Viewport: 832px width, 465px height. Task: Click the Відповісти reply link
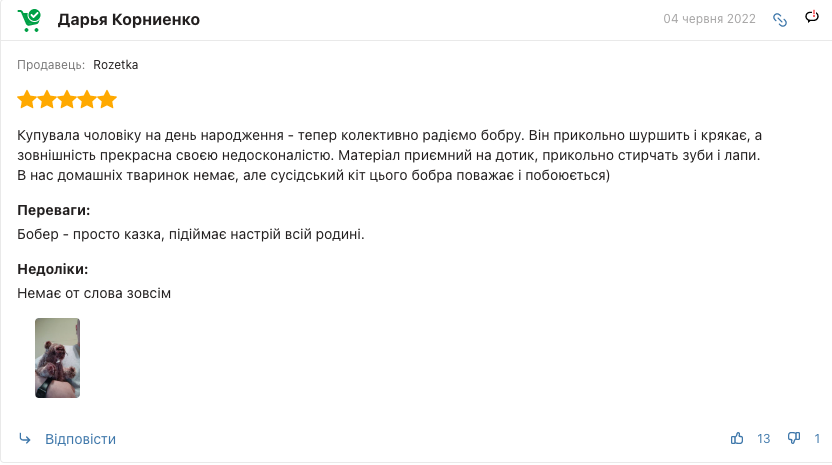pos(80,439)
